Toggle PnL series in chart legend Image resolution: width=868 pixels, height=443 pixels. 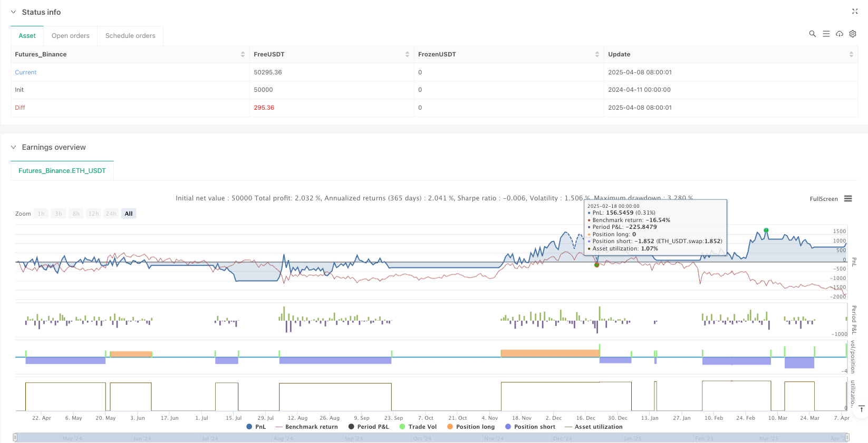coord(256,427)
